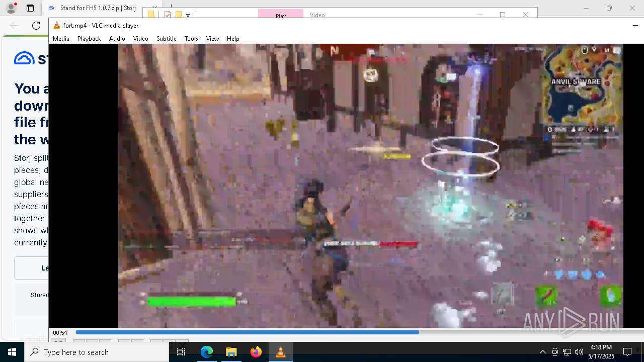Open Edge tab actions menu icon
This screenshot has height=362, width=644.
(30, 8)
